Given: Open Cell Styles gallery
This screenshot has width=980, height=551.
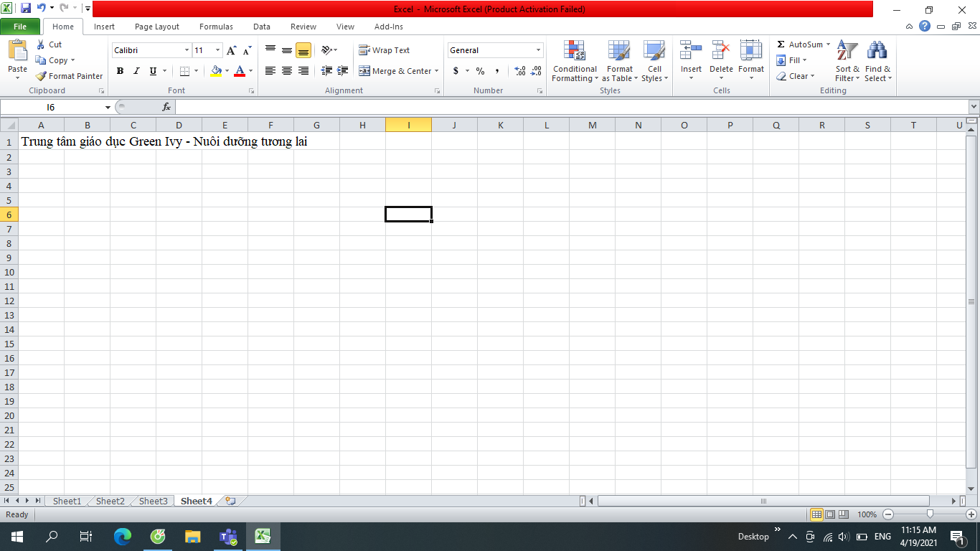Looking at the screenshot, I should [x=654, y=62].
